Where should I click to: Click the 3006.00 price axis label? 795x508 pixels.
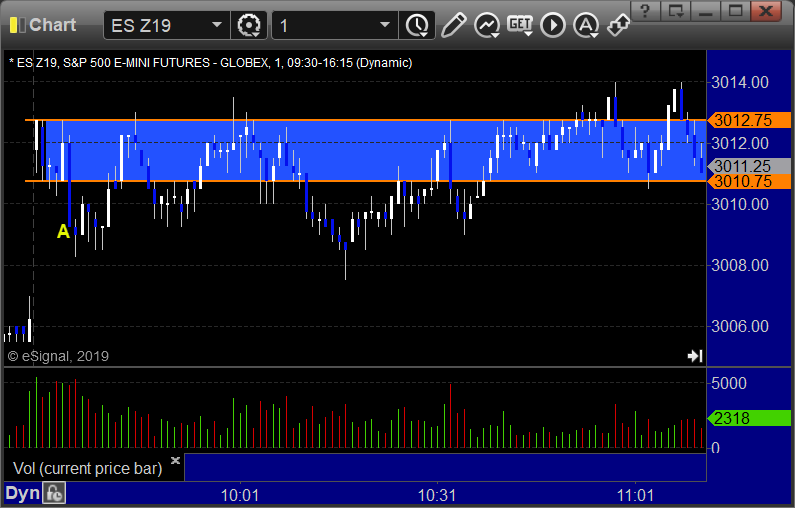click(x=740, y=326)
